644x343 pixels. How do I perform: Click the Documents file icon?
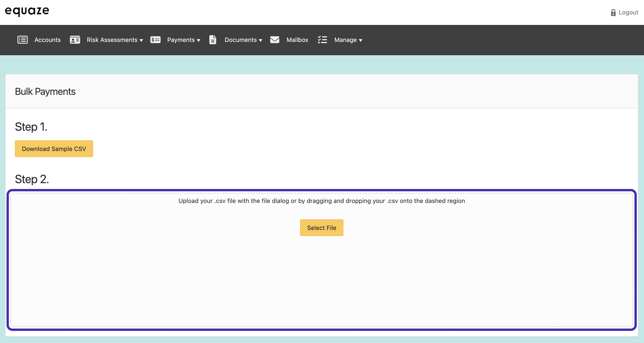tap(213, 40)
